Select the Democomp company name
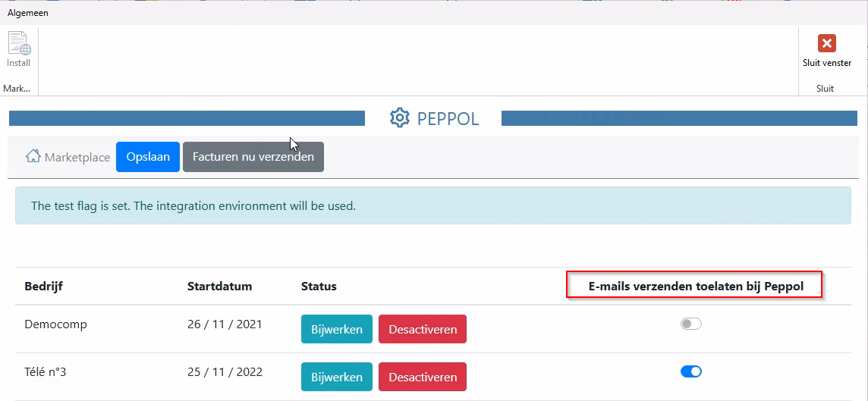The width and height of the screenshot is (868, 401). (55, 324)
